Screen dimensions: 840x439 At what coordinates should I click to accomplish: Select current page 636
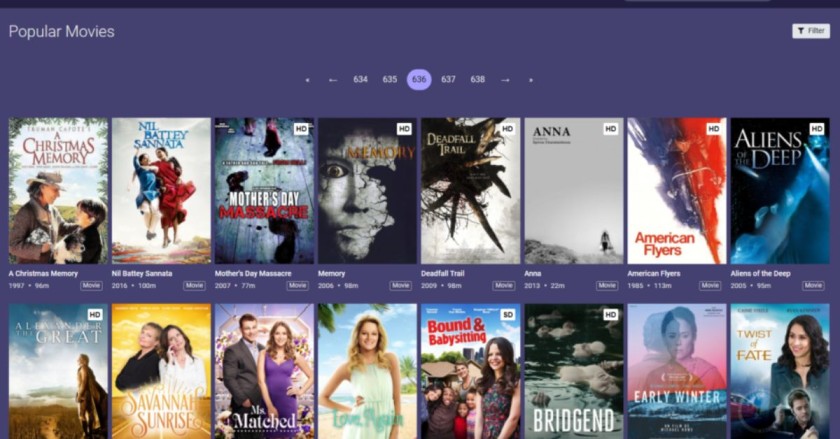[419, 80]
